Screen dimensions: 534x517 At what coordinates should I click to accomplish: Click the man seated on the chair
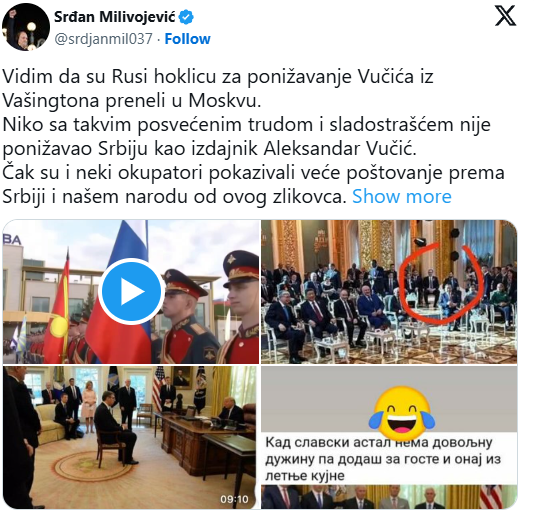tap(114, 429)
